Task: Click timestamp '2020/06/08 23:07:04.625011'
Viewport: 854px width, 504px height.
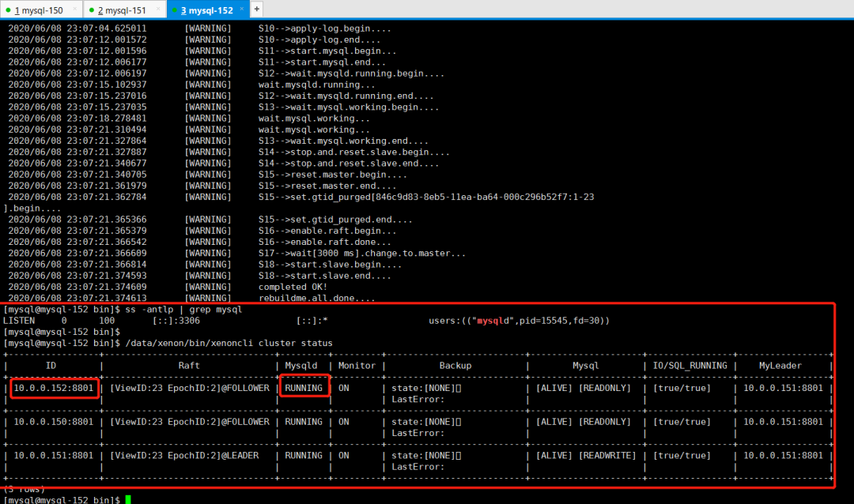Action: coord(77,28)
